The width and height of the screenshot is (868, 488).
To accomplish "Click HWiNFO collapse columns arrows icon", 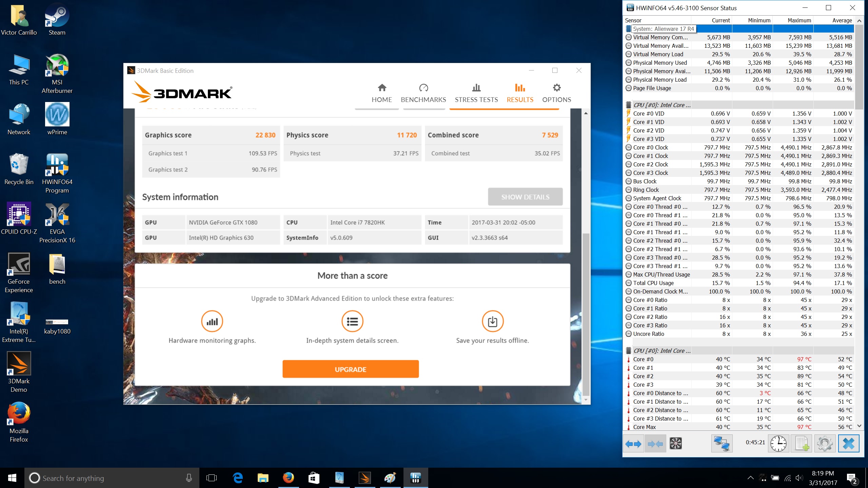I will pyautogui.click(x=655, y=444).
